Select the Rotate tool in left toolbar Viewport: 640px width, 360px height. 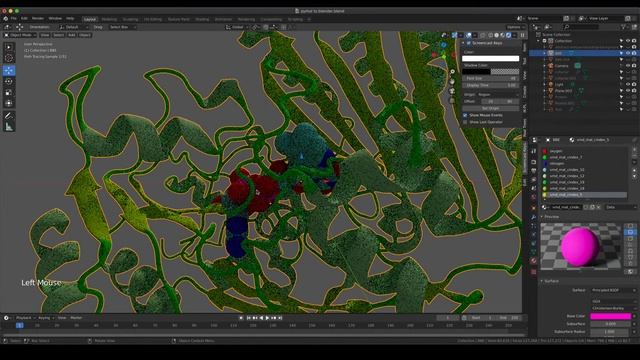pyautogui.click(x=9, y=82)
